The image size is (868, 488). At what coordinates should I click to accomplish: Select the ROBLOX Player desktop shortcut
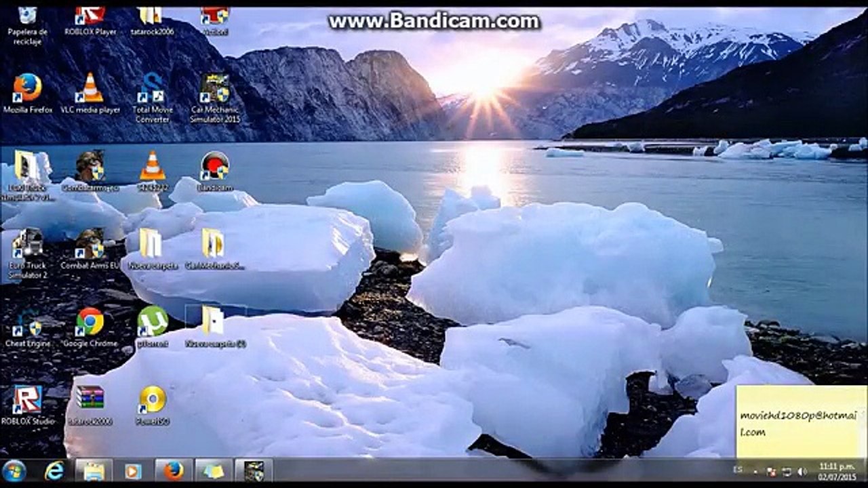click(90, 21)
